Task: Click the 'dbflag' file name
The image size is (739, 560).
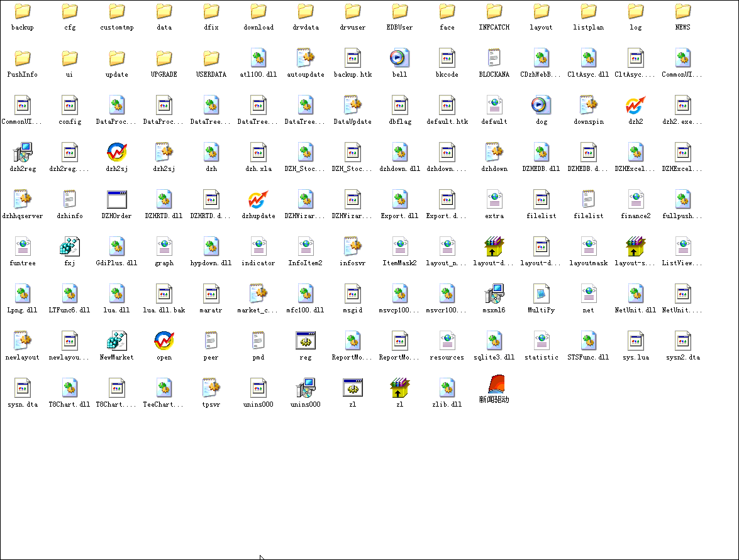Action: click(x=399, y=121)
